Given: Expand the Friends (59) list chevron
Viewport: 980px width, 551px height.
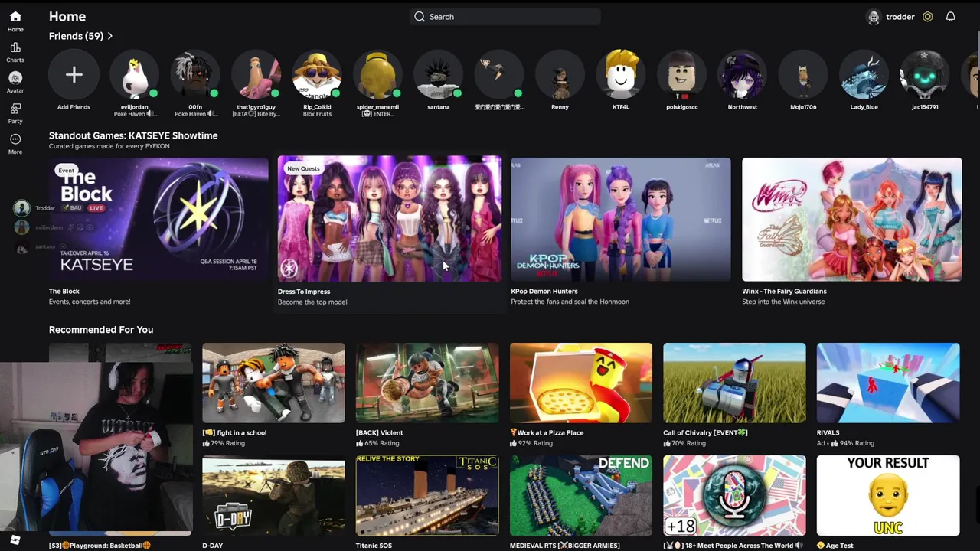Looking at the screenshot, I should click(110, 36).
